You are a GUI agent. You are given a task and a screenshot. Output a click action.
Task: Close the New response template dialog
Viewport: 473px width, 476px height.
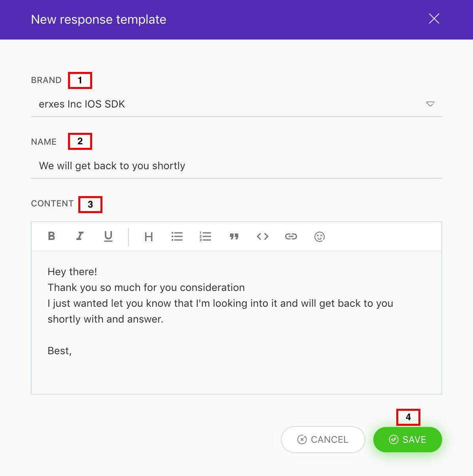point(434,19)
